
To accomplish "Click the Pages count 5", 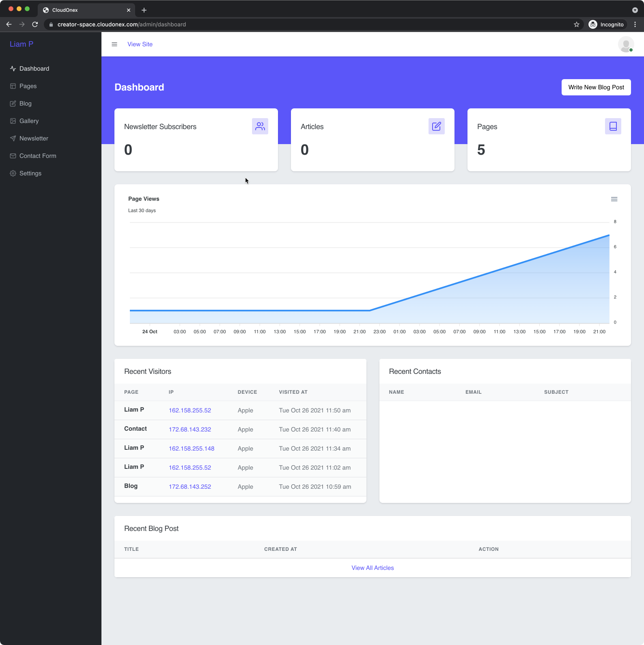I will 481,150.
